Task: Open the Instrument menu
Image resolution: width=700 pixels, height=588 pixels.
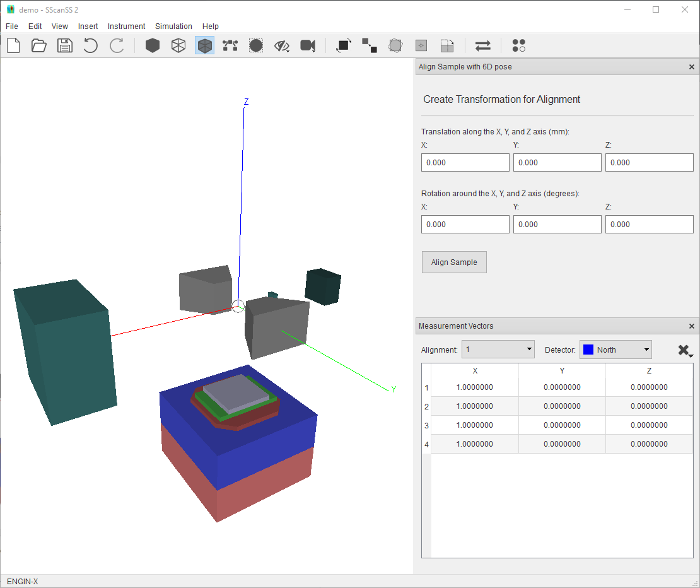Action: coord(126,26)
